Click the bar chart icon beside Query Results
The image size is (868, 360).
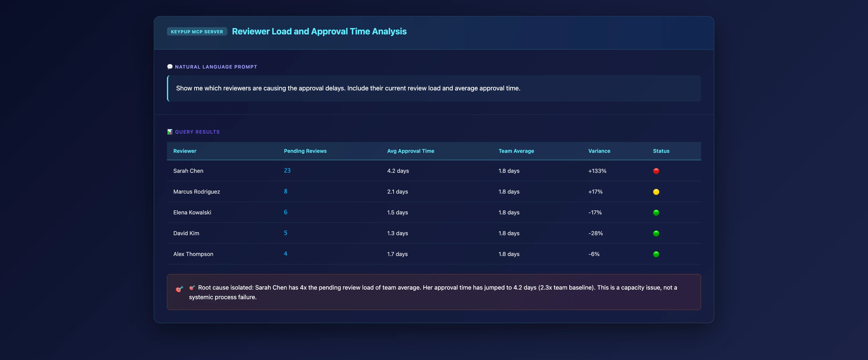tap(170, 132)
